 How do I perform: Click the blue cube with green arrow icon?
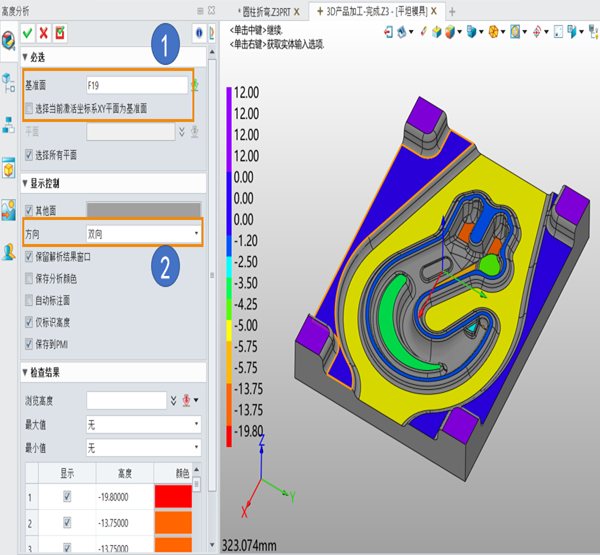click(437, 32)
